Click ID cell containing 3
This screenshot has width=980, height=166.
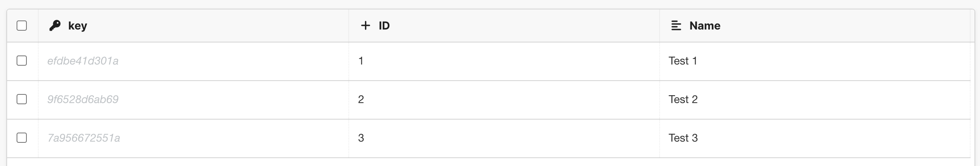click(x=361, y=138)
